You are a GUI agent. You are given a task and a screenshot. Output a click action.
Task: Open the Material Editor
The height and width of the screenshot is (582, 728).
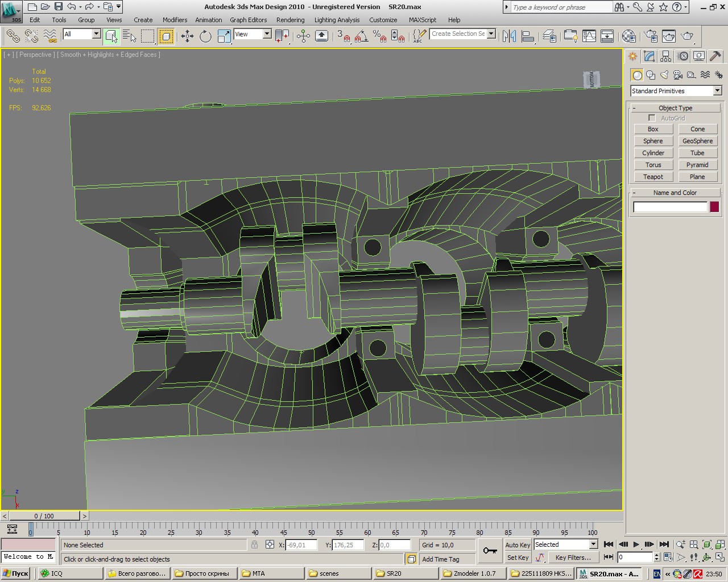pos(628,36)
